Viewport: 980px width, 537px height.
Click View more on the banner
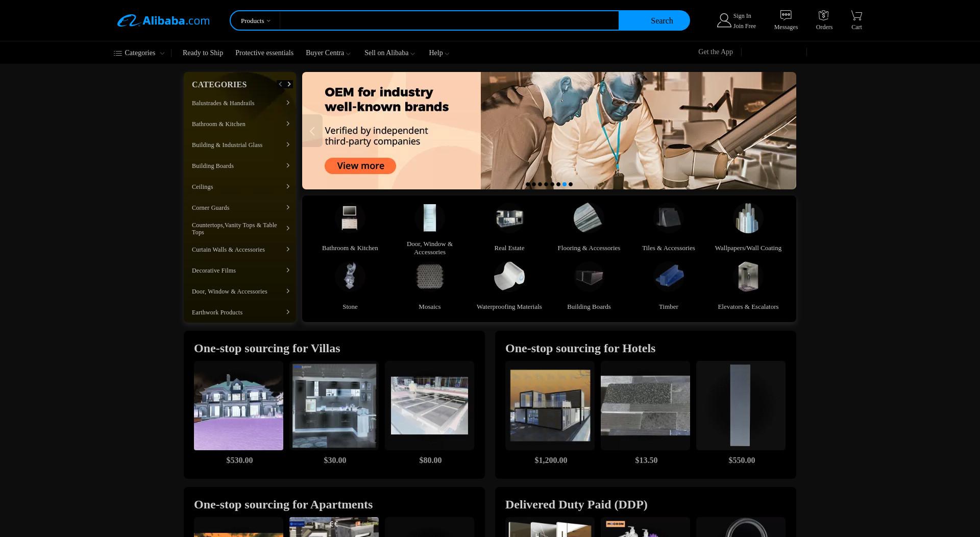tap(360, 166)
